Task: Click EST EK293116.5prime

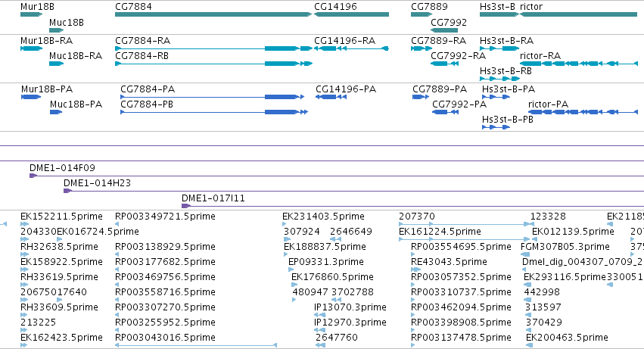Action: pyautogui.click(x=565, y=278)
